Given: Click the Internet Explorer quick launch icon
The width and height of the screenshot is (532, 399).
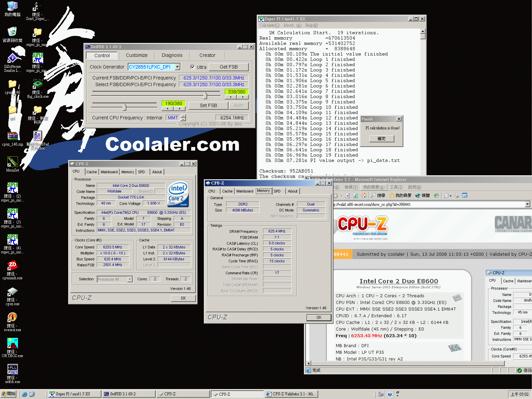Looking at the screenshot, I should (25, 394).
